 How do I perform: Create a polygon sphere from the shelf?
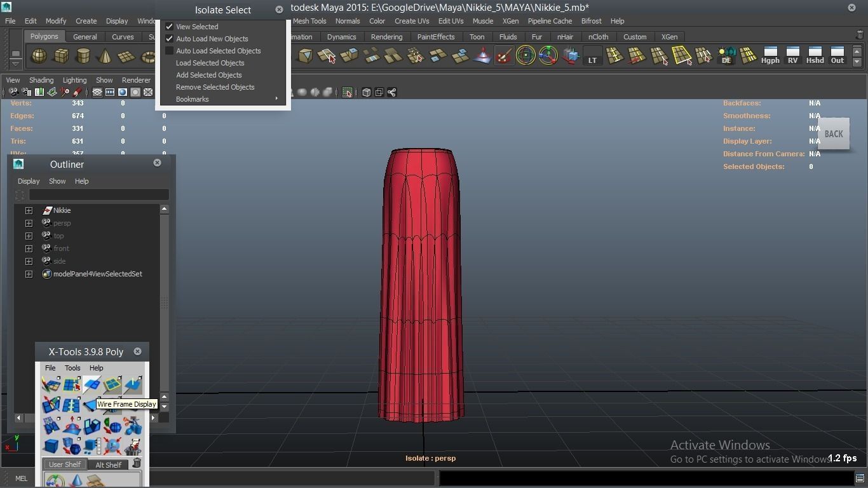pyautogui.click(x=39, y=56)
